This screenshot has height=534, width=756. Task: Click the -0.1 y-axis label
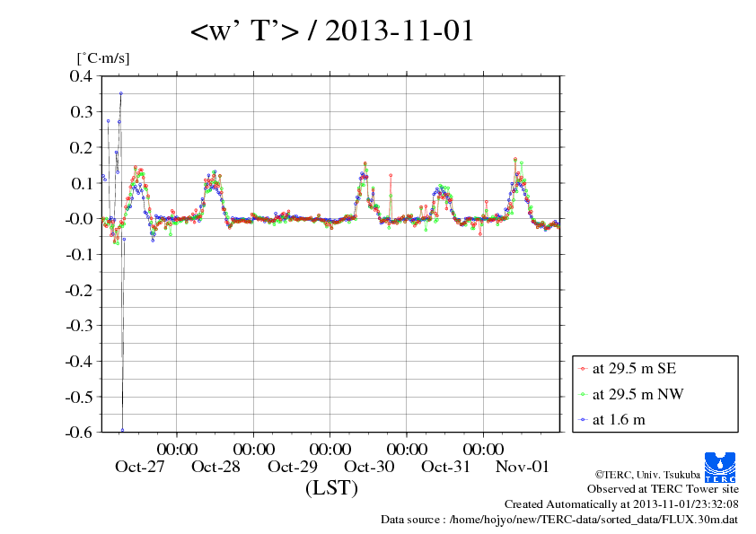pos(79,254)
